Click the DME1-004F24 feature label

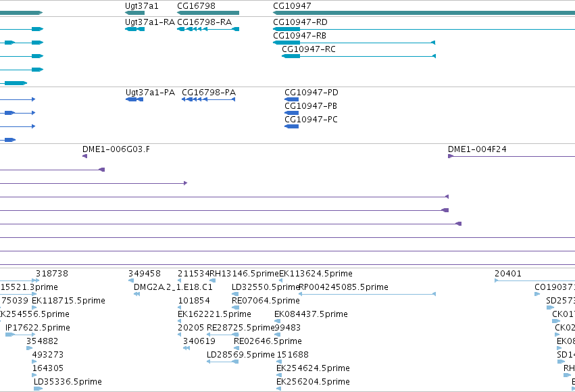click(477, 149)
